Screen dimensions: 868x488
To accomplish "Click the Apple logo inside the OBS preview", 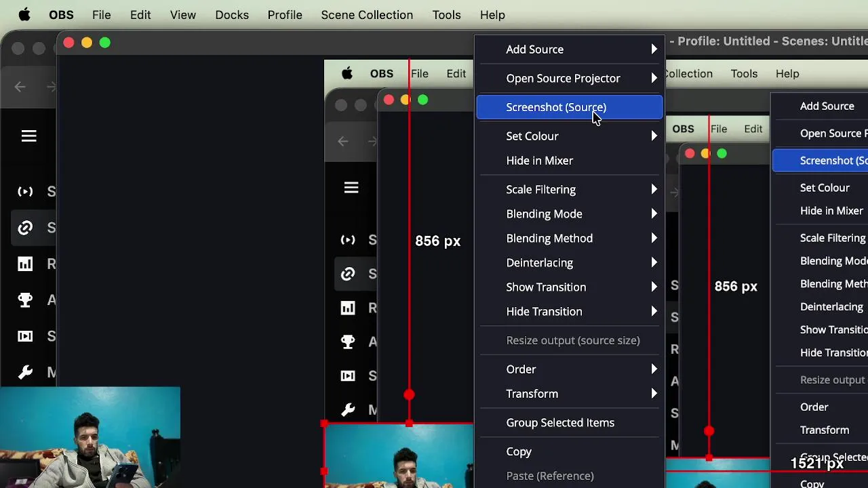I will tap(347, 73).
